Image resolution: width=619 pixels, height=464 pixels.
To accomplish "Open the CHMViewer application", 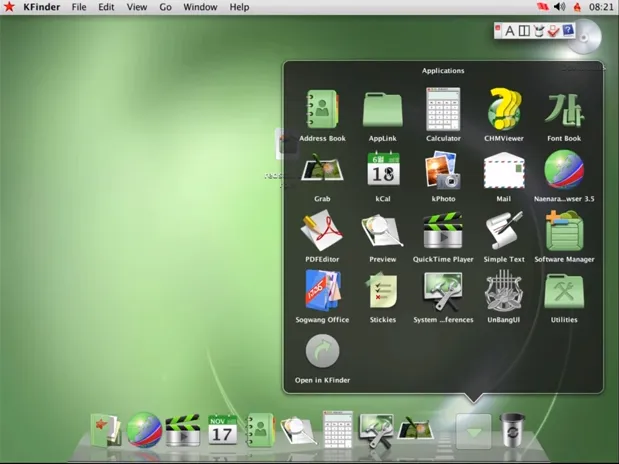I will (504, 109).
